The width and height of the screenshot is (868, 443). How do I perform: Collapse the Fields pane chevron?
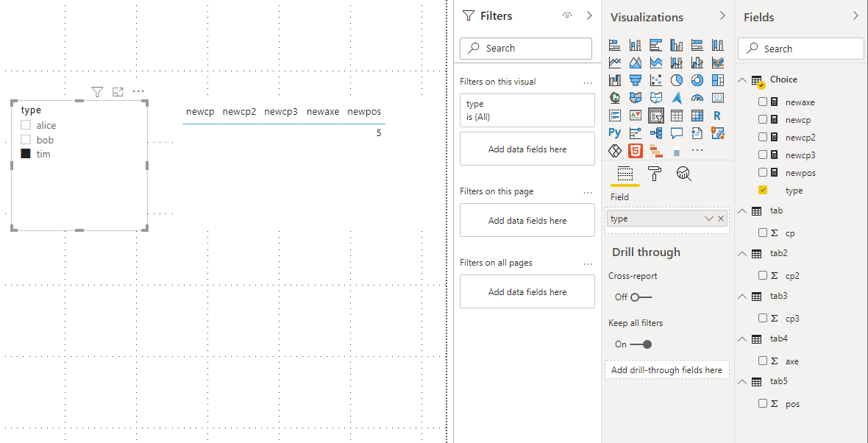(x=855, y=15)
